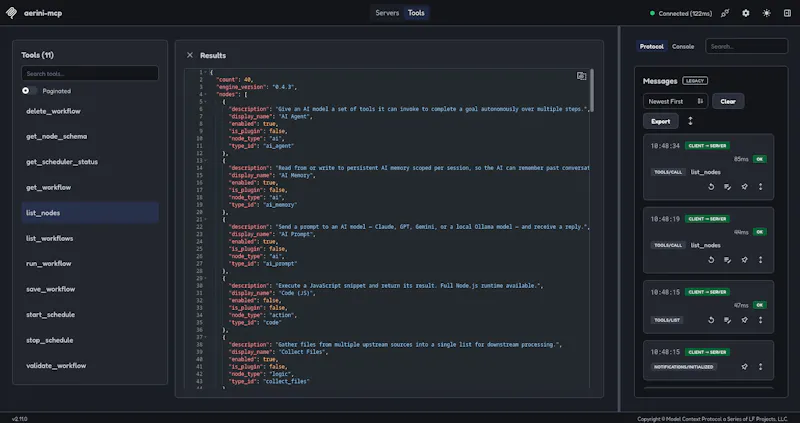Export the message log
The image size is (800, 423).
(x=661, y=121)
